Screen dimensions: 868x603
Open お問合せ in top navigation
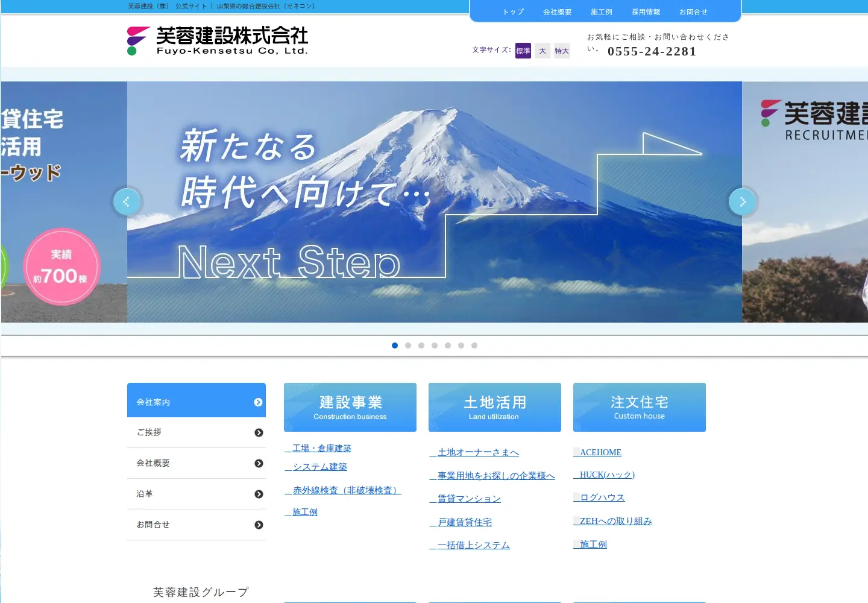pyautogui.click(x=693, y=11)
